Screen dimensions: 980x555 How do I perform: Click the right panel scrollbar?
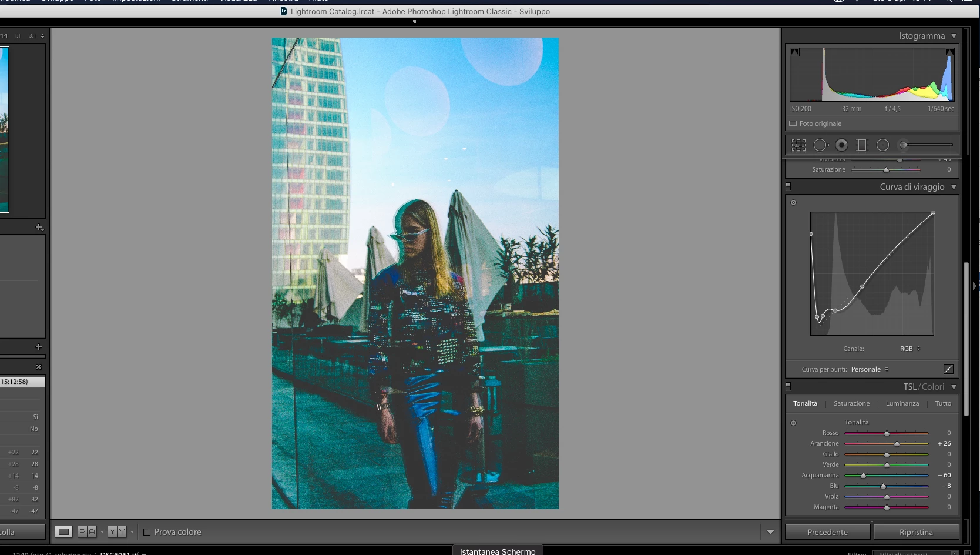tap(966, 338)
